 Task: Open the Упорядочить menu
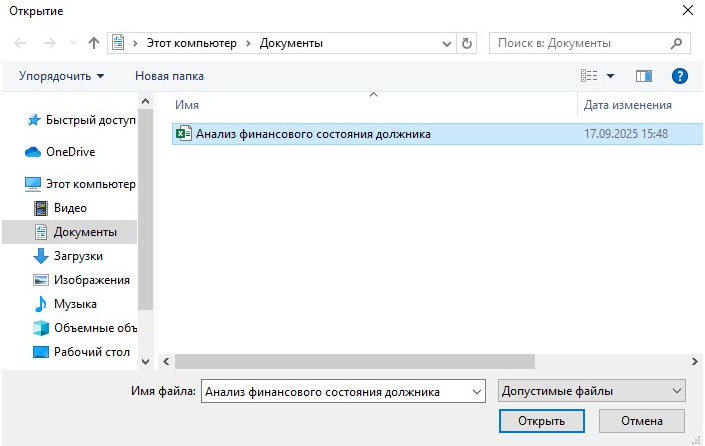pos(62,76)
